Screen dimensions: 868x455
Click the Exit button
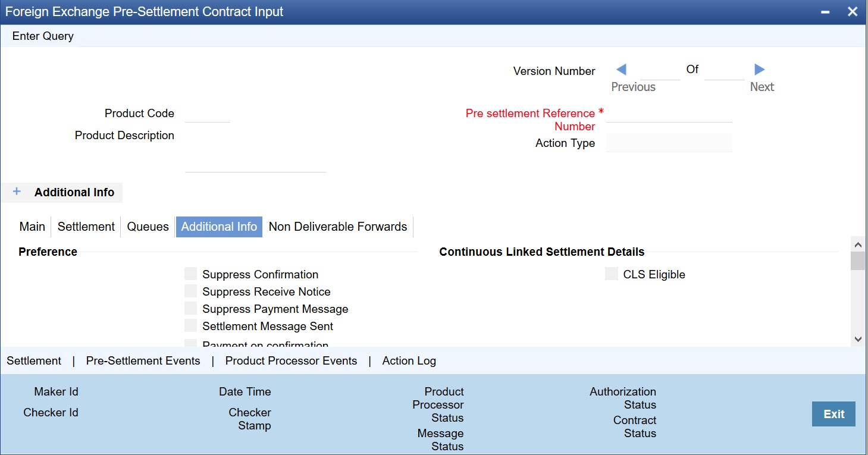point(833,414)
